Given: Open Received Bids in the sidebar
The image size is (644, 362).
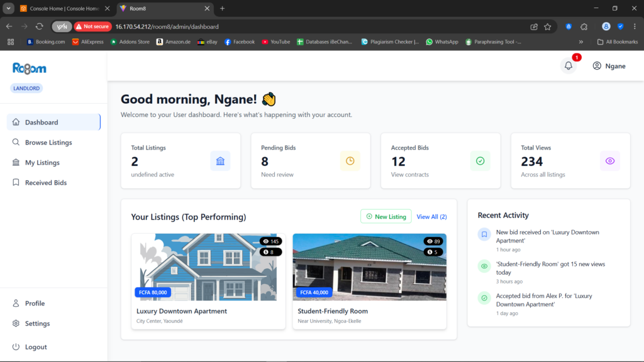Looking at the screenshot, I should (53, 183).
